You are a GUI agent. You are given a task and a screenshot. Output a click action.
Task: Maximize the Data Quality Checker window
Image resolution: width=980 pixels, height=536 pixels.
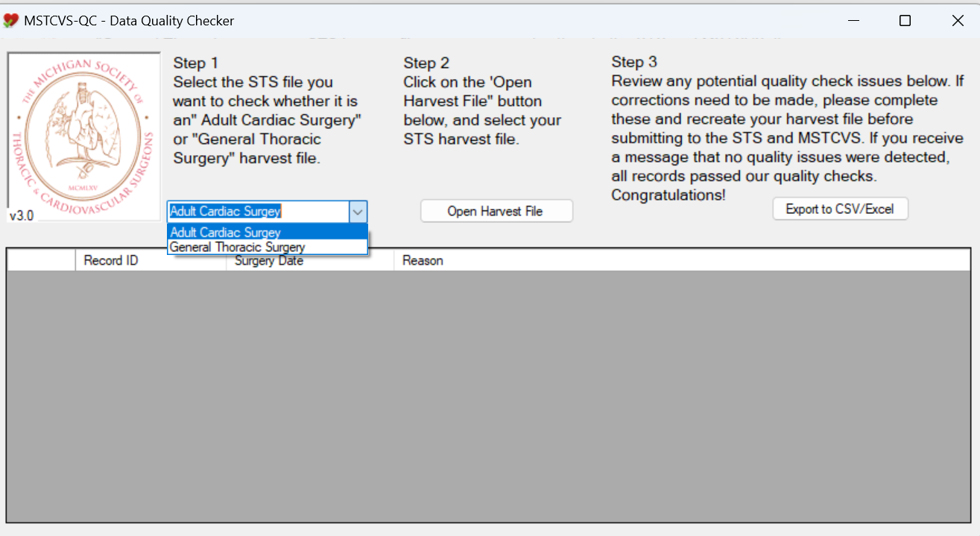point(905,21)
